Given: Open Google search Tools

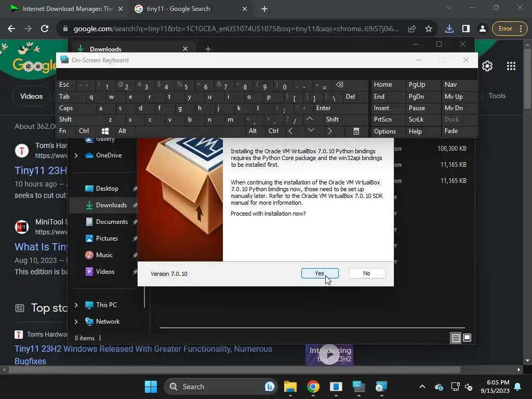Looking at the screenshot, I should click(x=497, y=96).
